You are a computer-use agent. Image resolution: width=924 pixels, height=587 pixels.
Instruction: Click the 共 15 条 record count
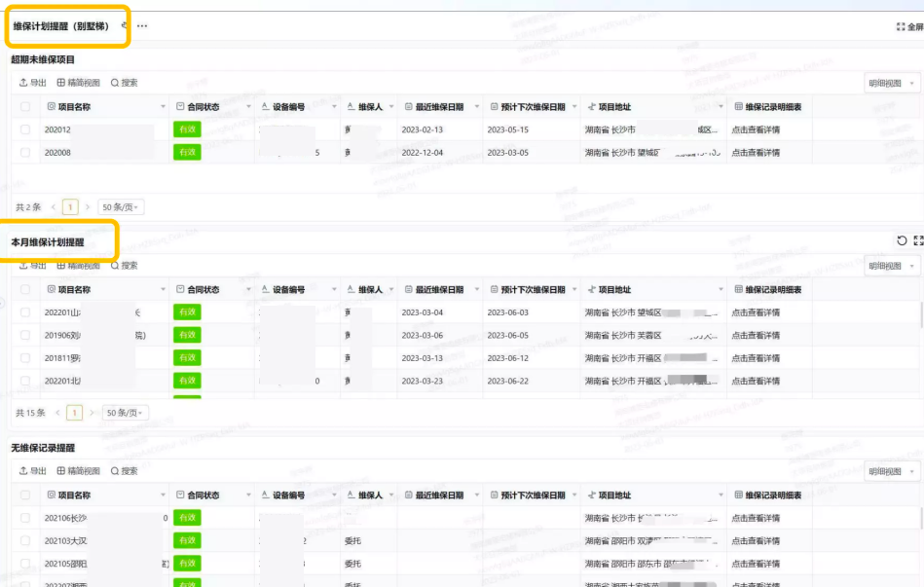pyautogui.click(x=30, y=413)
